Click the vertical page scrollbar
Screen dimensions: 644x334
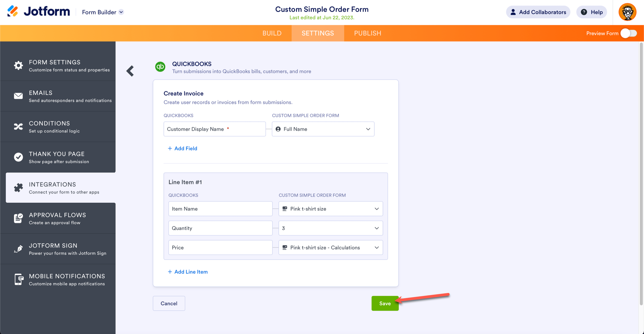pos(641,174)
